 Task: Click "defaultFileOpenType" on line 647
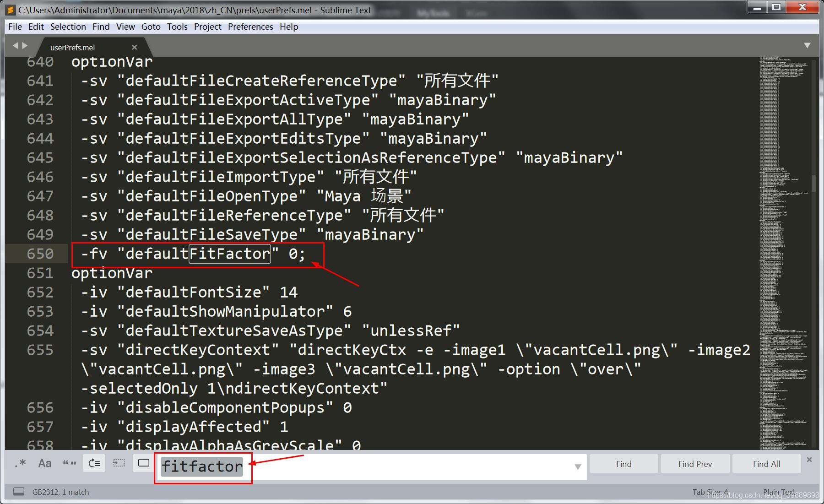point(211,196)
